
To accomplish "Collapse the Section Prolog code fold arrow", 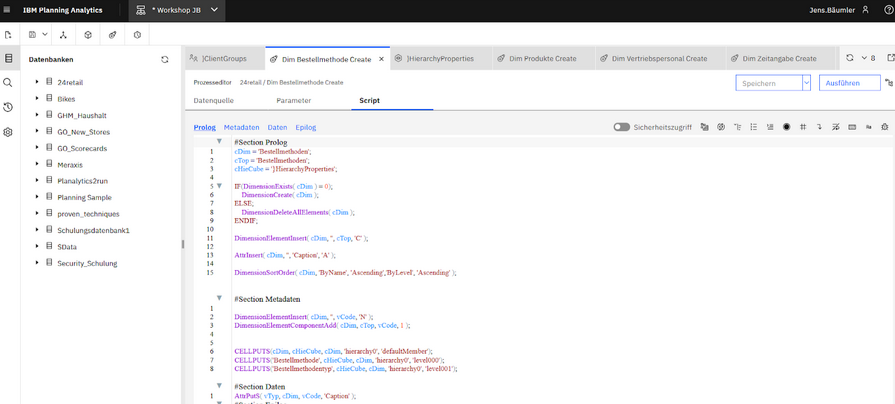I will (x=219, y=142).
